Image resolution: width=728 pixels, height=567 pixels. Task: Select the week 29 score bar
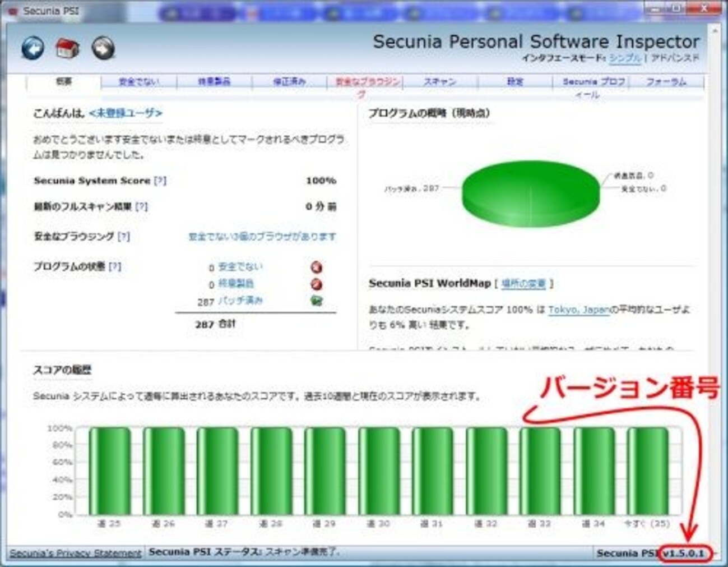pyautogui.click(x=325, y=471)
